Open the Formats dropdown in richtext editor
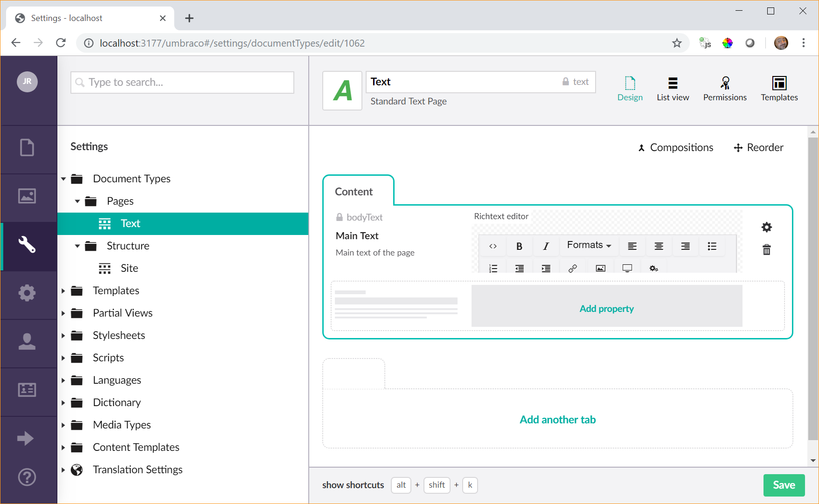Screen dimensions: 819x504 pyautogui.click(x=589, y=245)
